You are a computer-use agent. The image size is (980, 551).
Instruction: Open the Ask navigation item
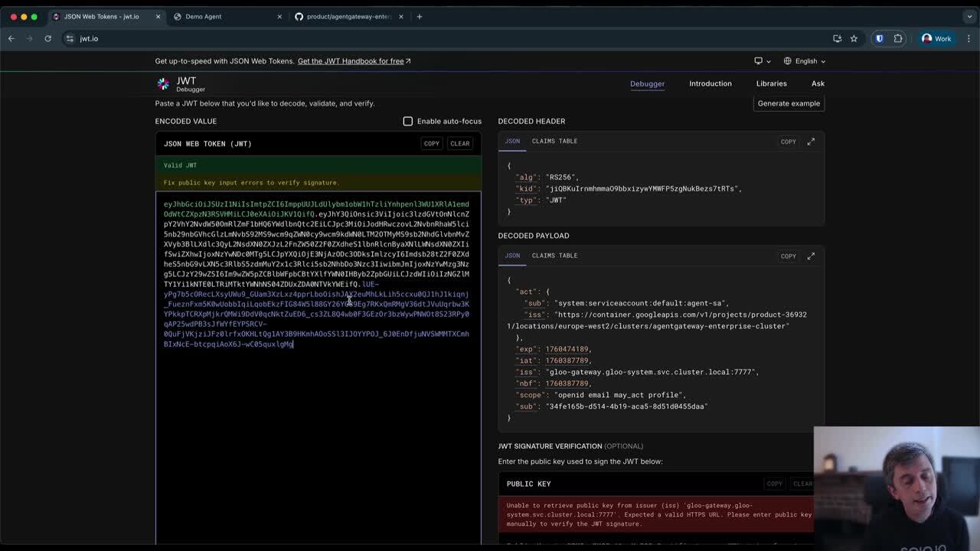tap(818, 83)
